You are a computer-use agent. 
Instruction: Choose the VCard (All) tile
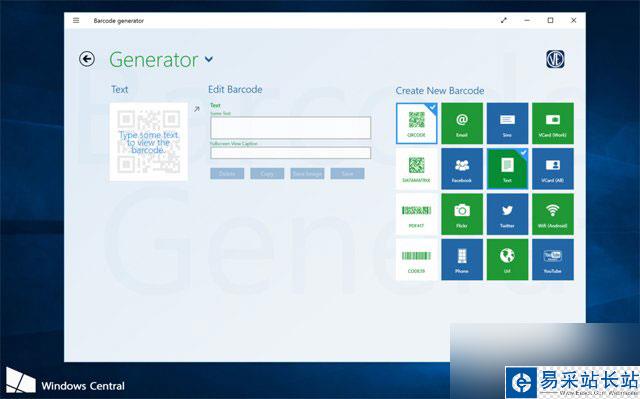(553, 168)
